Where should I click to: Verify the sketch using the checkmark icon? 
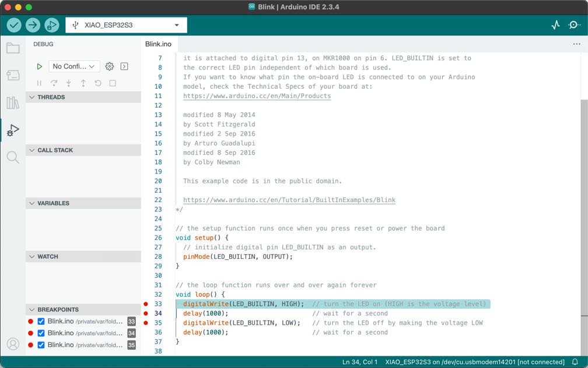click(x=13, y=25)
